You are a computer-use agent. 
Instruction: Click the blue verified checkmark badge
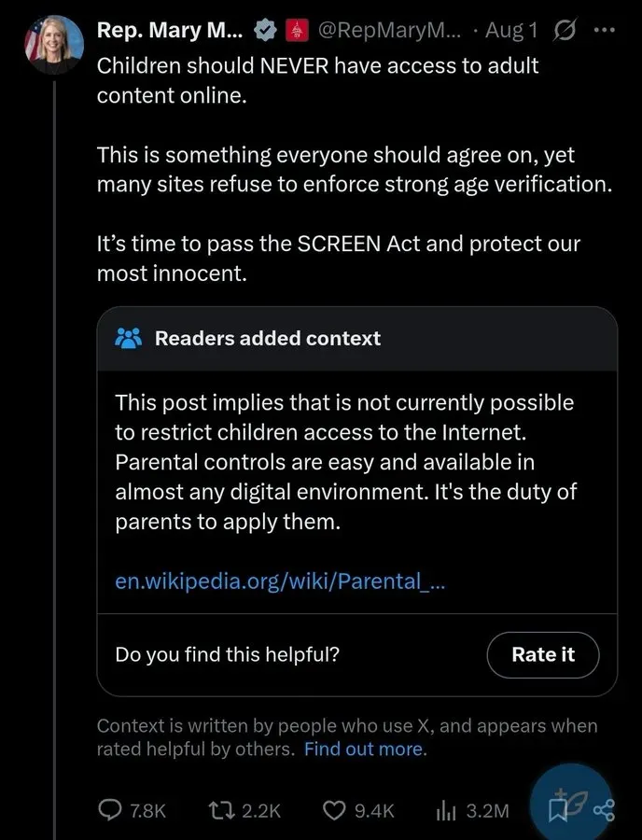pos(265,31)
